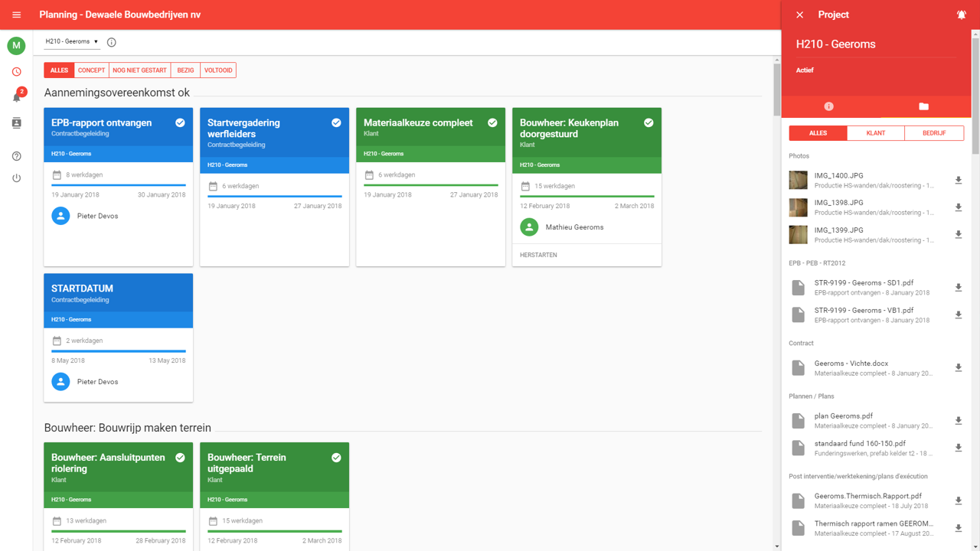Toggle the check on EPB-rapport ontvangen card
Viewport: 980px width, 551px height.
pos(180,122)
